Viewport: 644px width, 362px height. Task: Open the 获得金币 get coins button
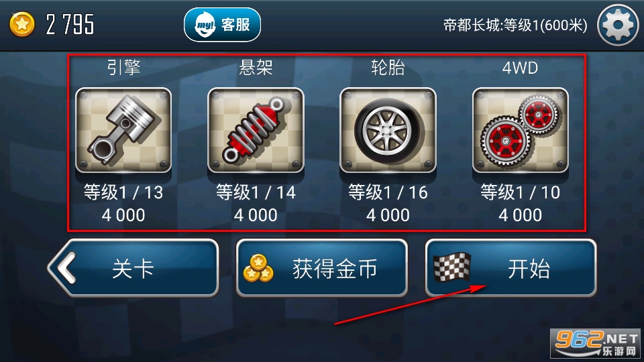[x=321, y=267]
